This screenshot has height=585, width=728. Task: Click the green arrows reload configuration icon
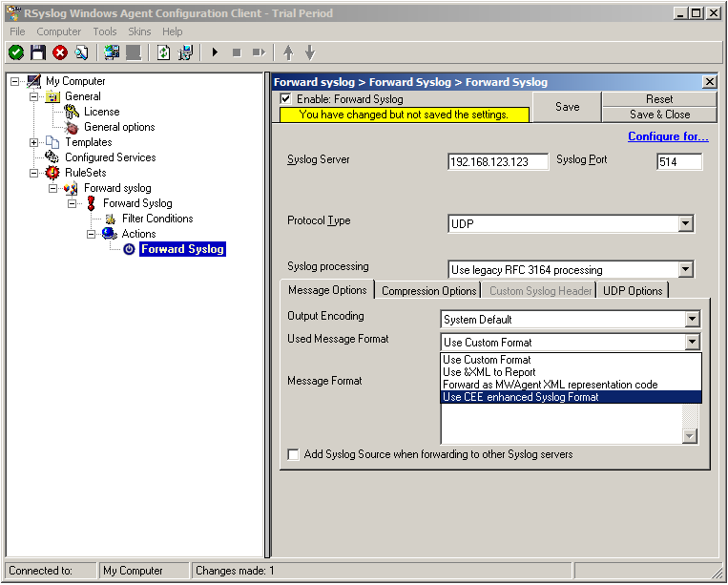click(x=163, y=52)
